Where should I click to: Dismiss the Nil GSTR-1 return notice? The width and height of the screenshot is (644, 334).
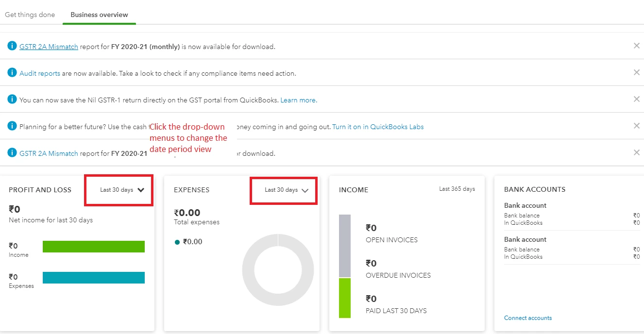click(x=637, y=99)
